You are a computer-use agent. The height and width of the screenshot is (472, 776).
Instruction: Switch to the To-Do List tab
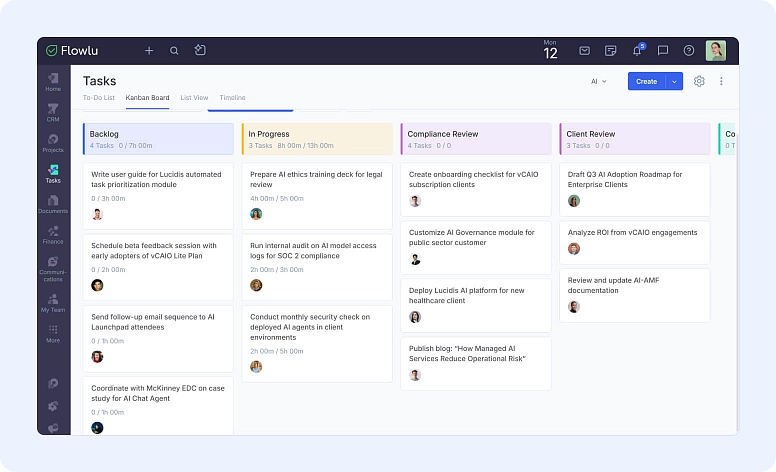tap(99, 98)
